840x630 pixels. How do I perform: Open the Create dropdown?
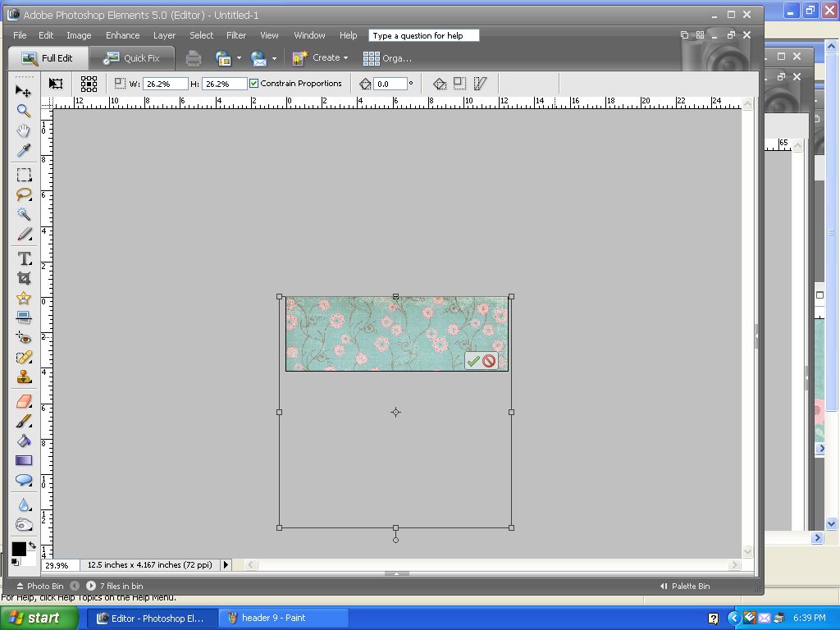(x=321, y=58)
